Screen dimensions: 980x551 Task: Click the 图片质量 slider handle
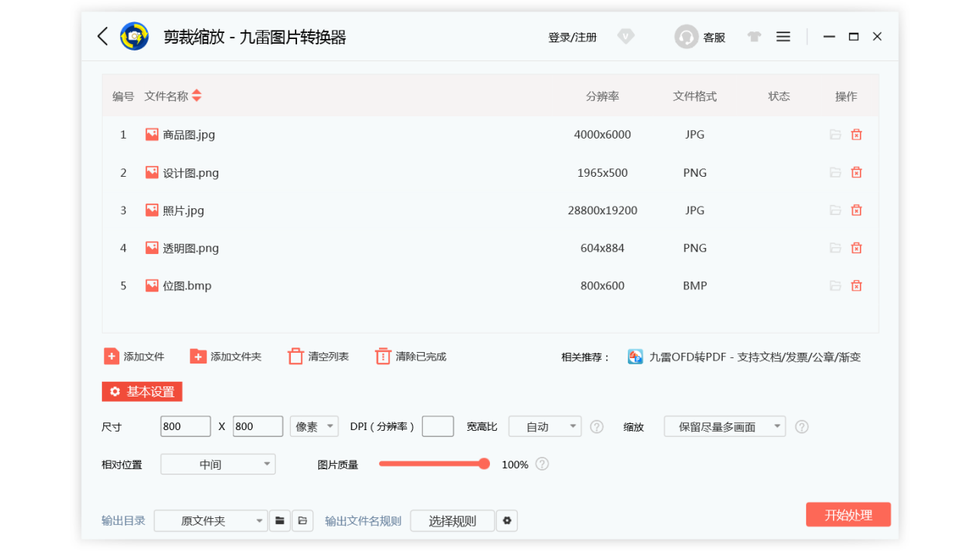(484, 464)
